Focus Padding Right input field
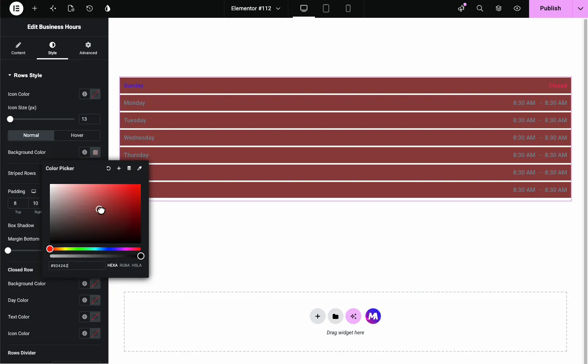The height and width of the screenshot is (364, 588). 35,203
